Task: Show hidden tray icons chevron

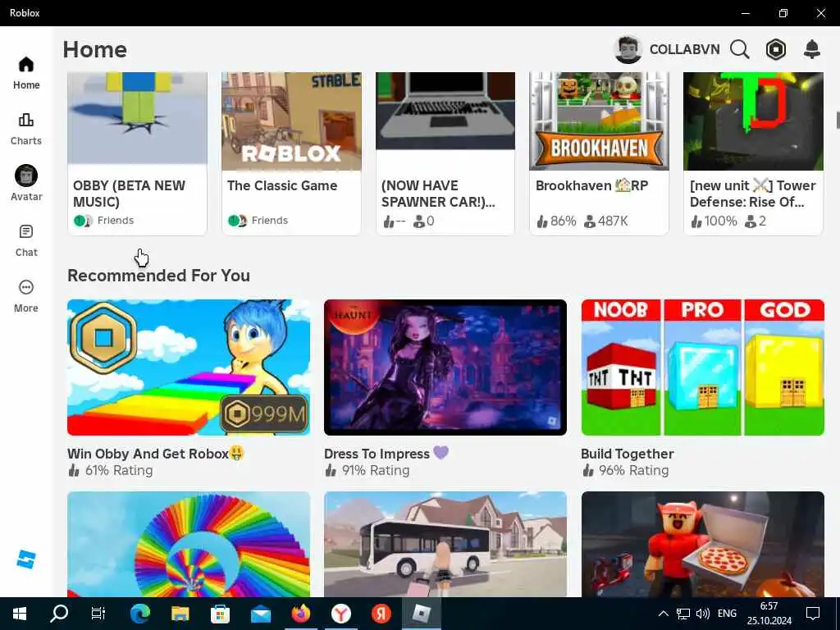Action: (x=663, y=614)
